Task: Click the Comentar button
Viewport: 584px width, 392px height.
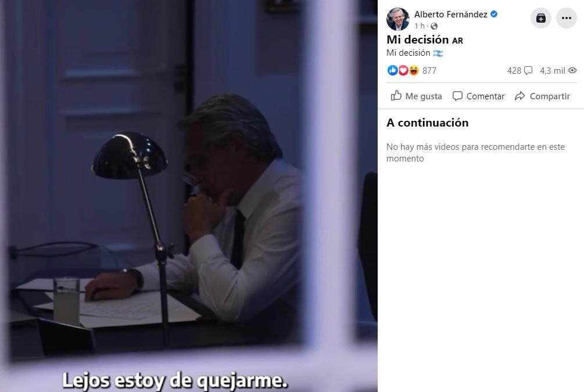Action: (x=478, y=96)
